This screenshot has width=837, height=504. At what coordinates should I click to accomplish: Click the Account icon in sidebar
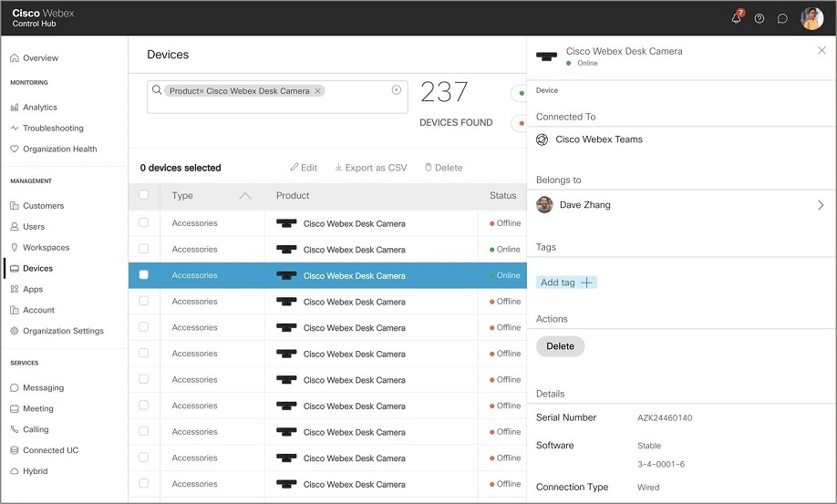click(15, 310)
